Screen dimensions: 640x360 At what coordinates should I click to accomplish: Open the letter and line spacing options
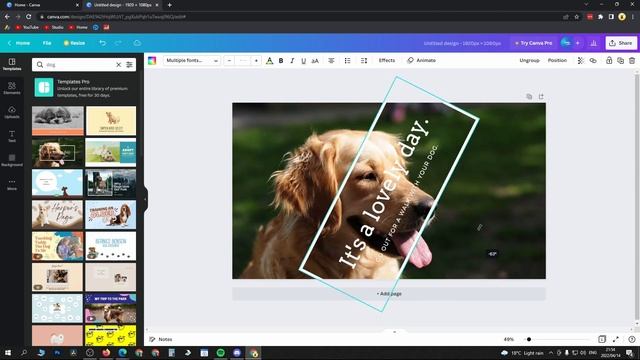pyautogui.click(x=364, y=60)
